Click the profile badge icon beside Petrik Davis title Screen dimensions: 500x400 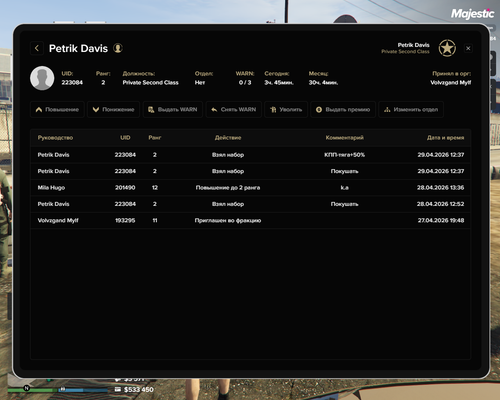point(118,48)
